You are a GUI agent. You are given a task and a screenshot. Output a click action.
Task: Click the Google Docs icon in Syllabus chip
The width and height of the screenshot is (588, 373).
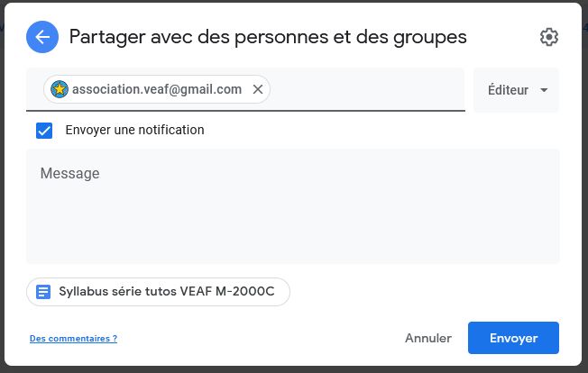43,292
